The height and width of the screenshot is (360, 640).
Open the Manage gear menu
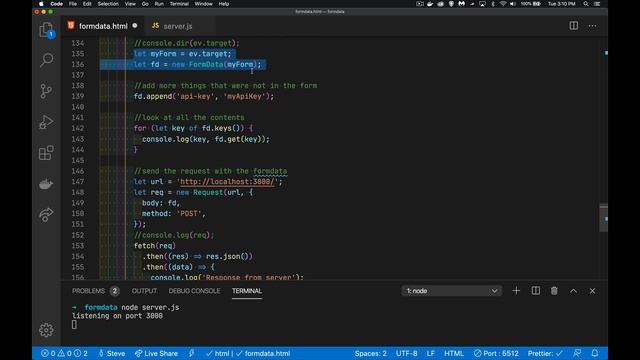(46, 330)
